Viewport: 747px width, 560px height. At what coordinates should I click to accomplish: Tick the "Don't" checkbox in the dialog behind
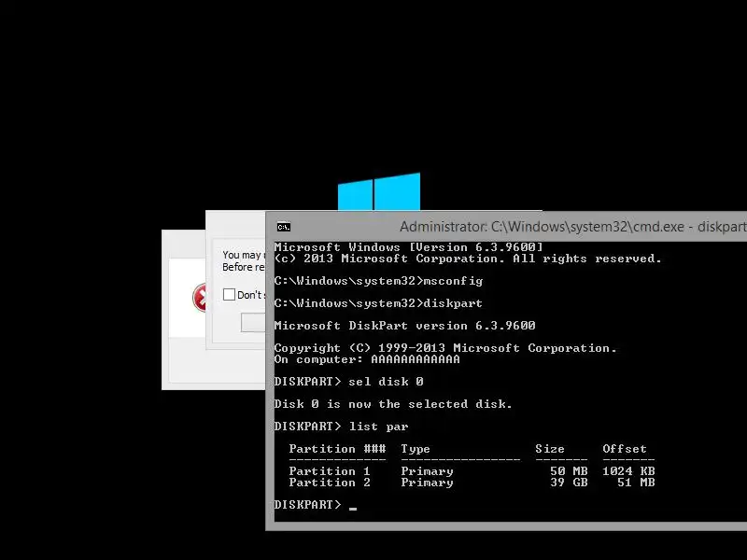point(229,294)
